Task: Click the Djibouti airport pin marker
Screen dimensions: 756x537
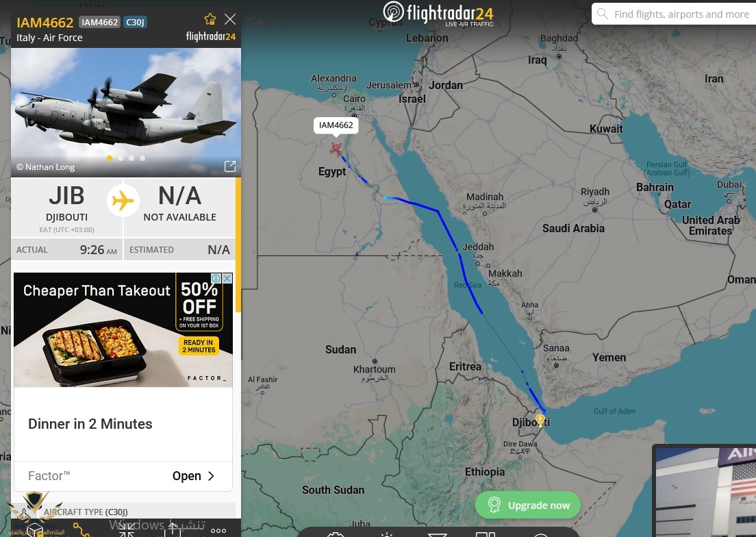Action: pos(540,421)
